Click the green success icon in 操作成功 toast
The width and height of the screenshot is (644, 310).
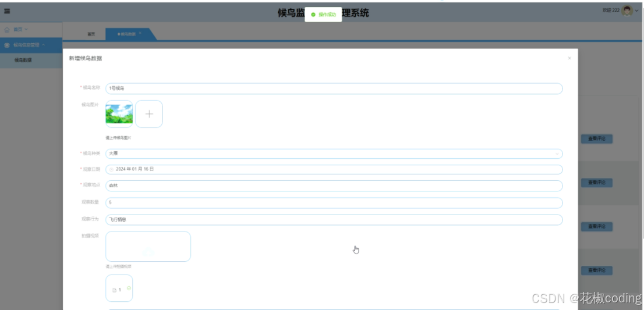(x=313, y=15)
